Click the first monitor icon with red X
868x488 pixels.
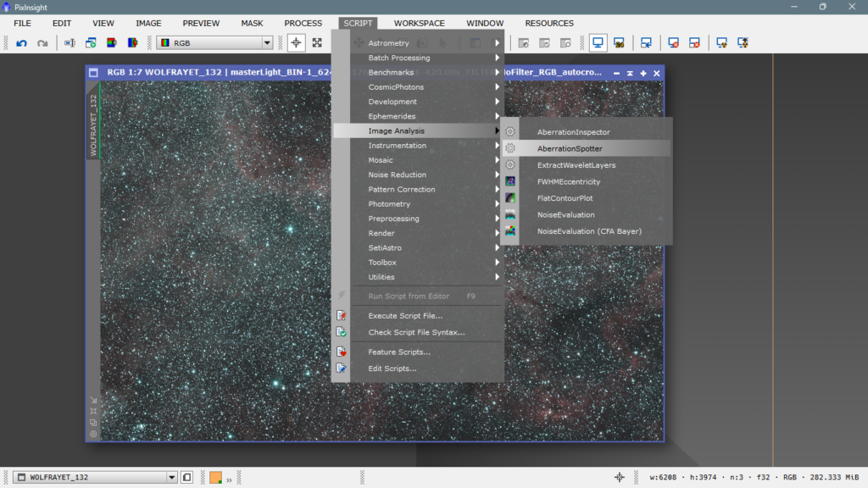click(673, 43)
